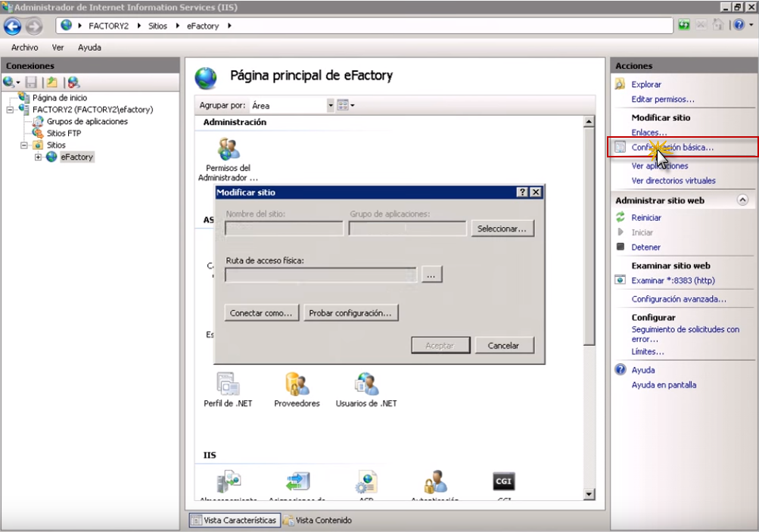This screenshot has width=759, height=532.
Task: Click the Nombre del sitio field
Action: [x=284, y=228]
